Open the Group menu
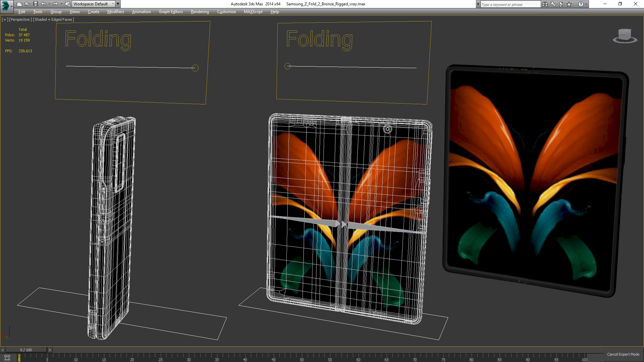 coord(56,12)
